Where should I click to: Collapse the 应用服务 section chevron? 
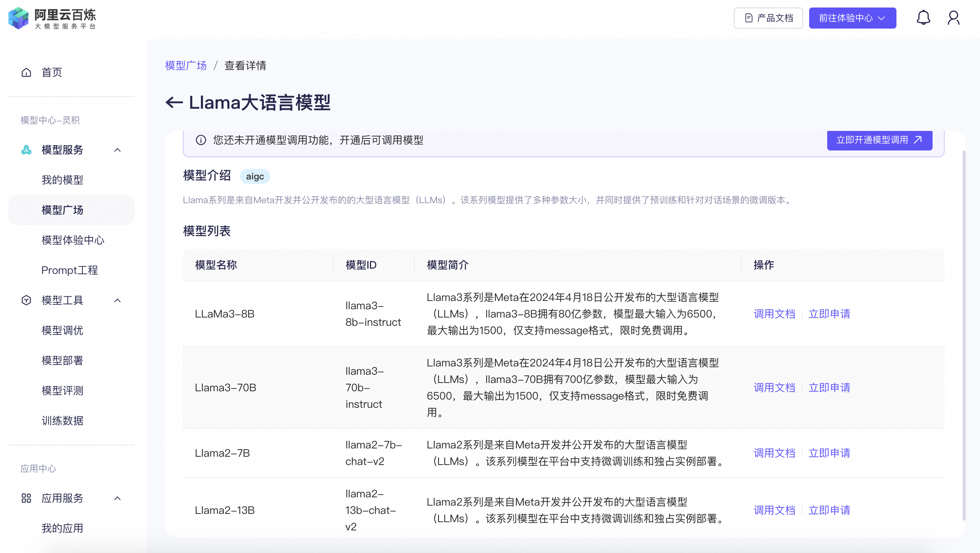tap(117, 498)
